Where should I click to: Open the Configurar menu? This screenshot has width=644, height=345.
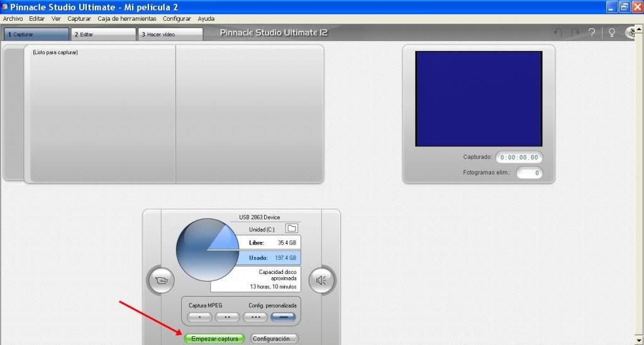177,19
